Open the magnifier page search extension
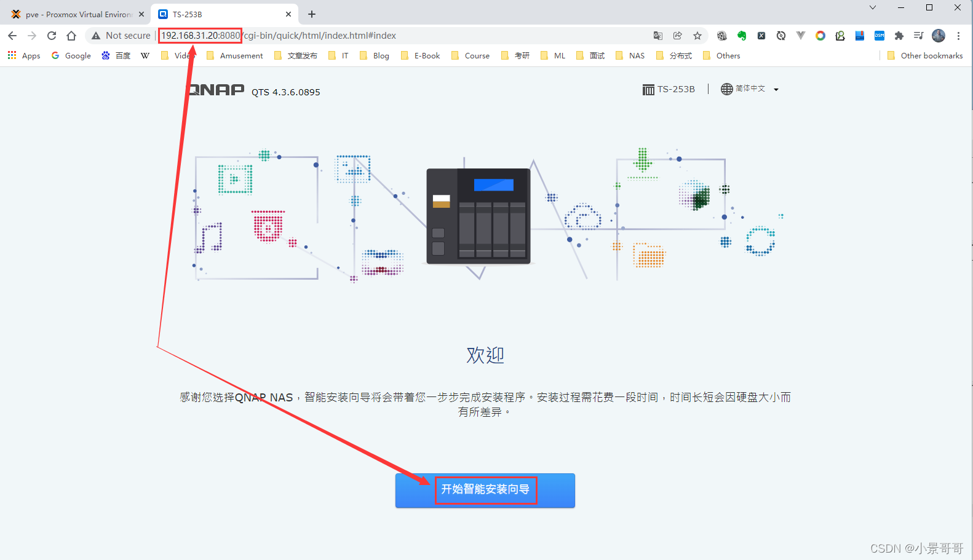973x560 pixels. click(x=840, y=36)
